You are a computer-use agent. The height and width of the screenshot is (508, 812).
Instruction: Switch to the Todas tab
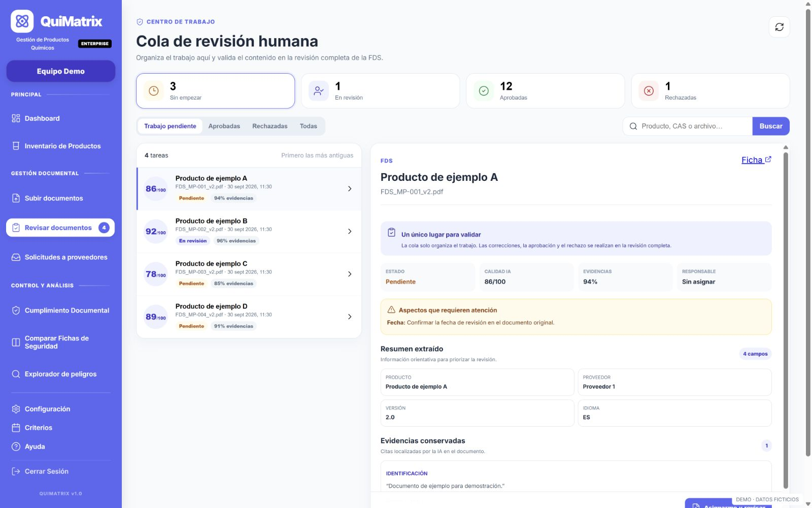pos(309,126)
